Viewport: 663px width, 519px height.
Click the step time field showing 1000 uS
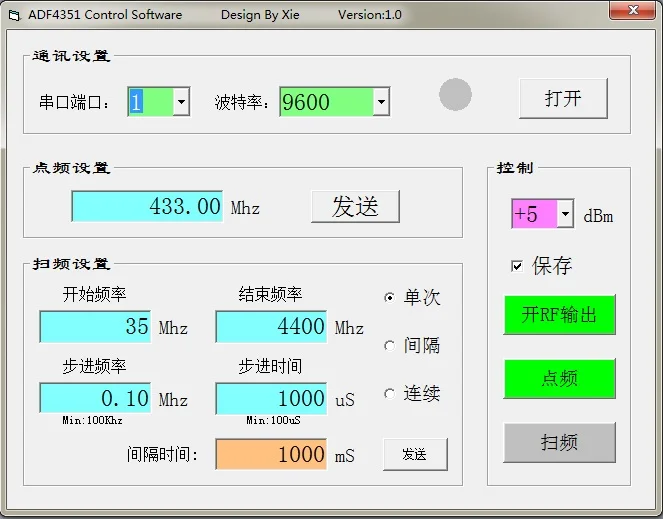pyautogui.click(x=271, y=398)
